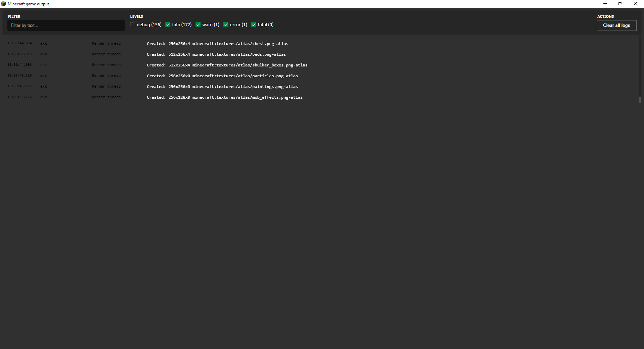Screen dimensions: 644x349
Task: Click timestamp 16:06:44.095 in the log
Action: pyautogui.click(x=19, y=54)
